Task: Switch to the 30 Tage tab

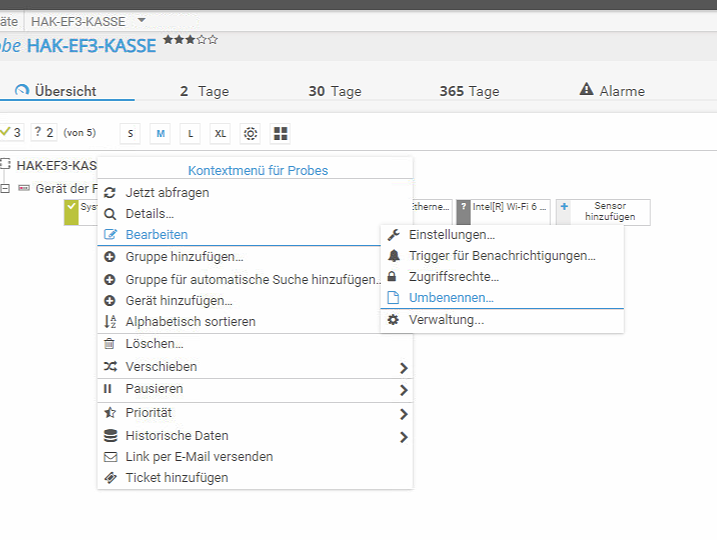Action: pyautogui.click(x=334, y=91)
